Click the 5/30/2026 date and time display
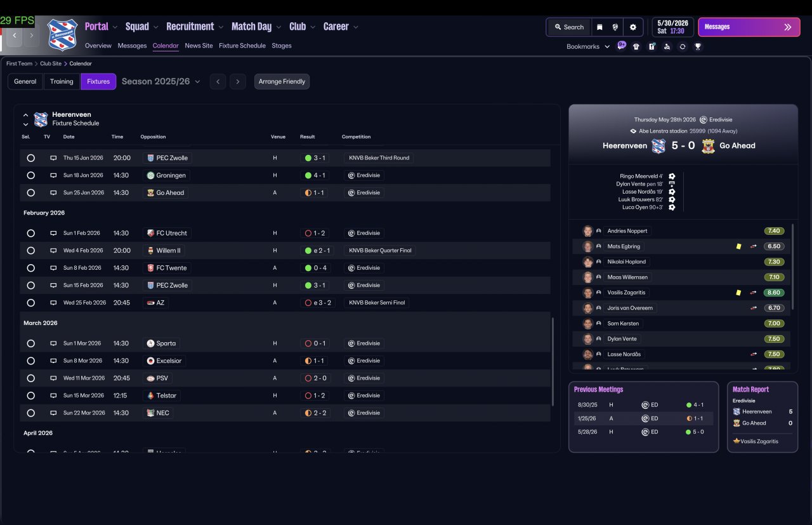 pyautogui.click(x=673, y=27)
